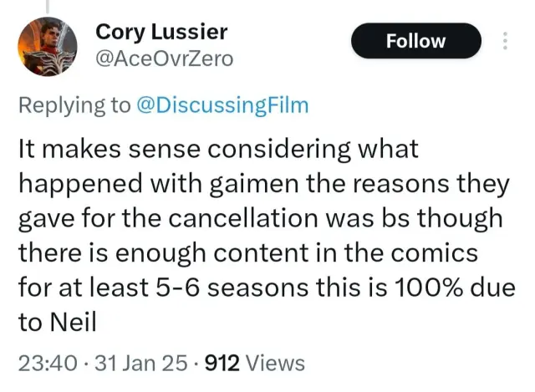Click the first line 'It makes sense considering what'
The image size is (535, 392).
click(x=217, y=150)
